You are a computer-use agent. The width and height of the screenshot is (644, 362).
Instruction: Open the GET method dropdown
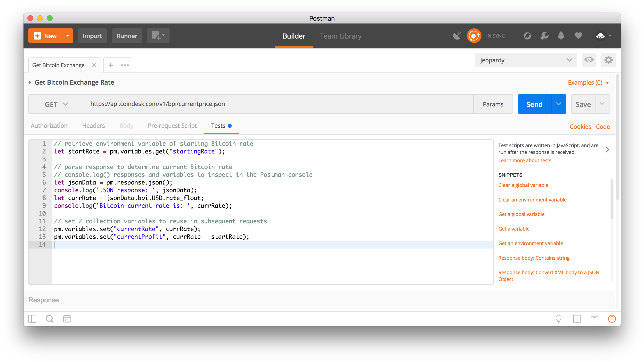57,104
